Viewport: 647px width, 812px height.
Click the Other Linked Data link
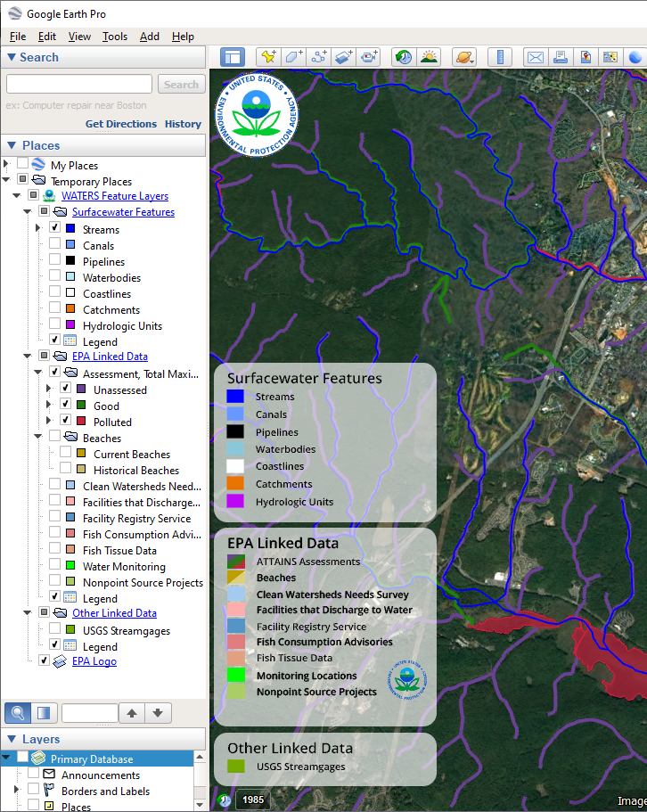coord(114,613)
